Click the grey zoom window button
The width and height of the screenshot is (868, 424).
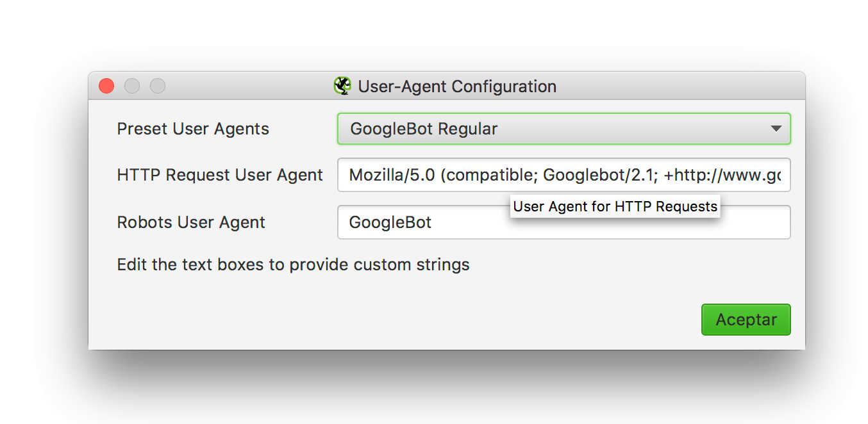(x=158, y=86)
